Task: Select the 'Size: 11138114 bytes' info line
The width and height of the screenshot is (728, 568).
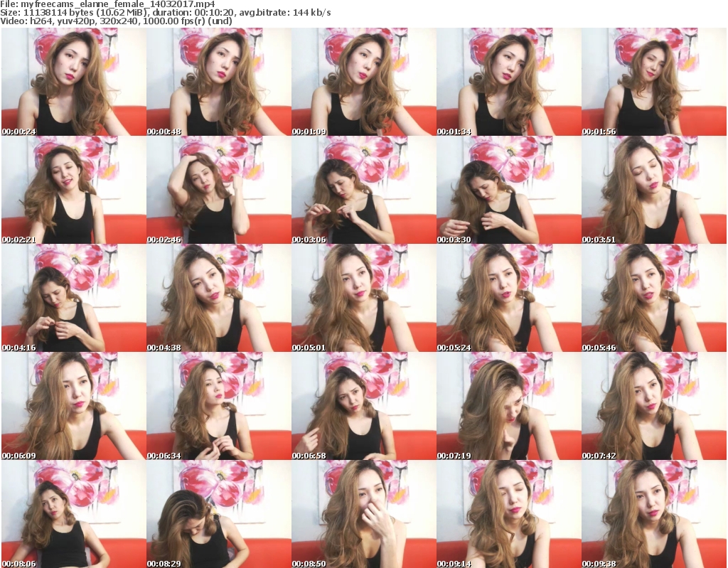Action: (x=165, y=13)
